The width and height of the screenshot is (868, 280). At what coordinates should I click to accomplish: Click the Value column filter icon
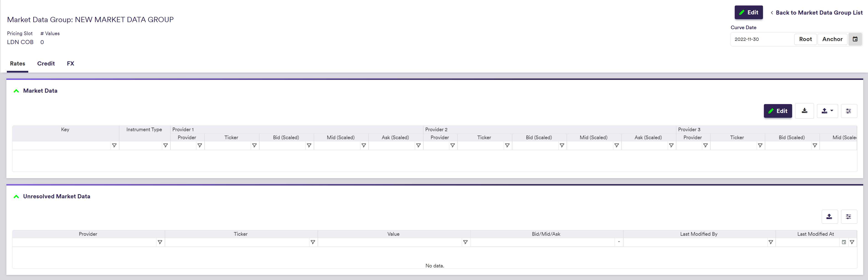point(465,242)
